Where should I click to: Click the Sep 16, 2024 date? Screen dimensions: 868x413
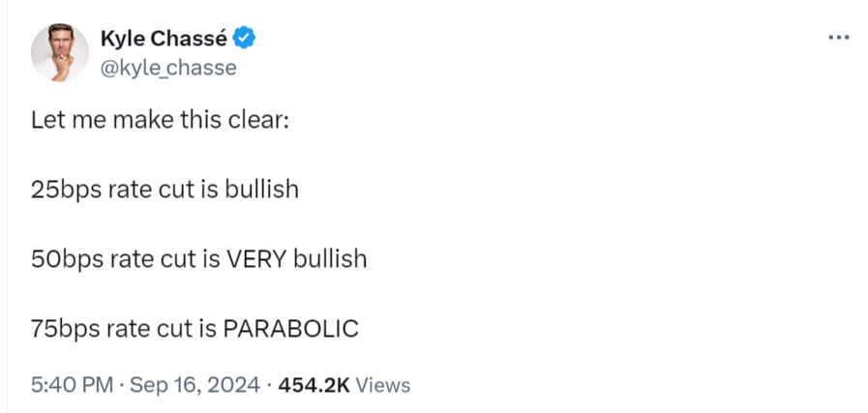[x=195, y=385]
